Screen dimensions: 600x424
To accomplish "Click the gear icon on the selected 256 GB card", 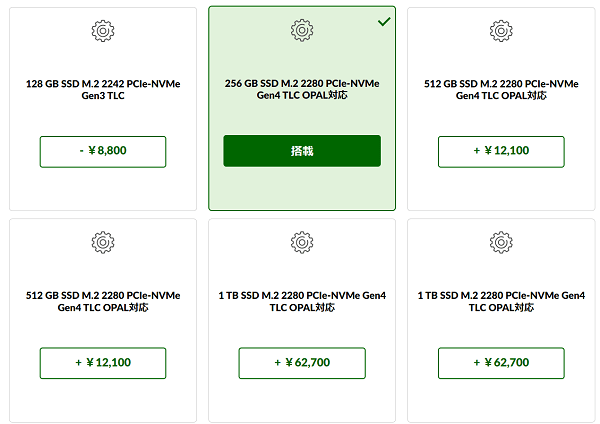I will [x=302, y=30].
